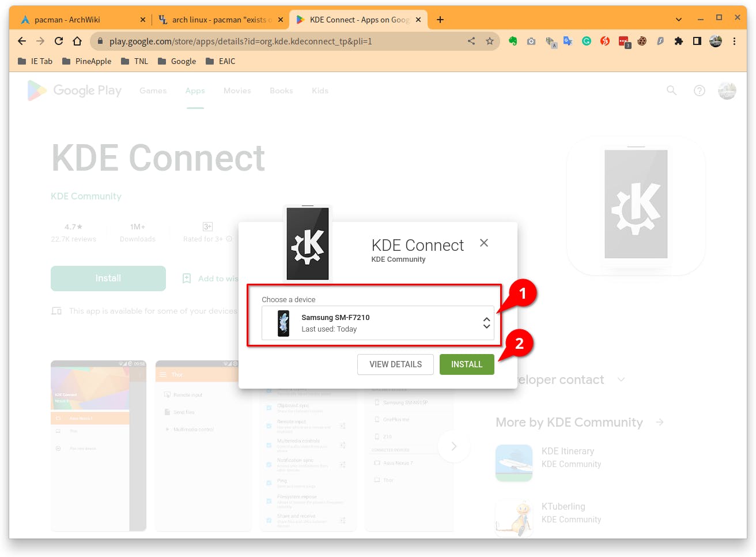The width and height of the screenshot is (756, 557).
Task: Open the grey translate extension with A badge
Action: (550, 42)
